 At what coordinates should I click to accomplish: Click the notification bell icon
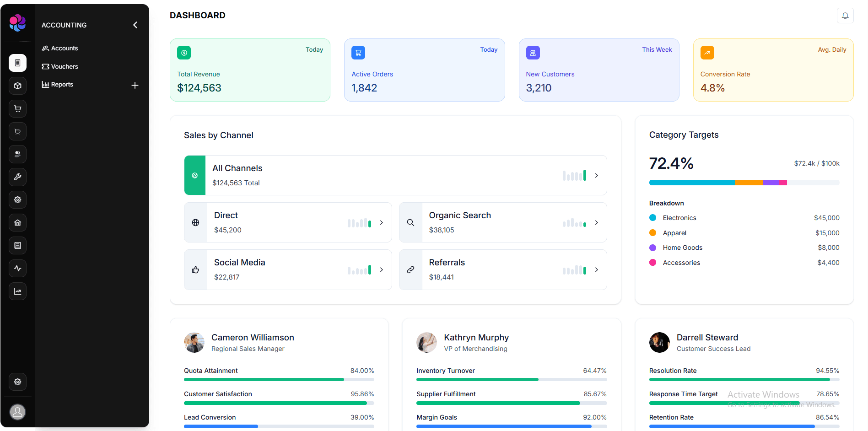point(845,16)
